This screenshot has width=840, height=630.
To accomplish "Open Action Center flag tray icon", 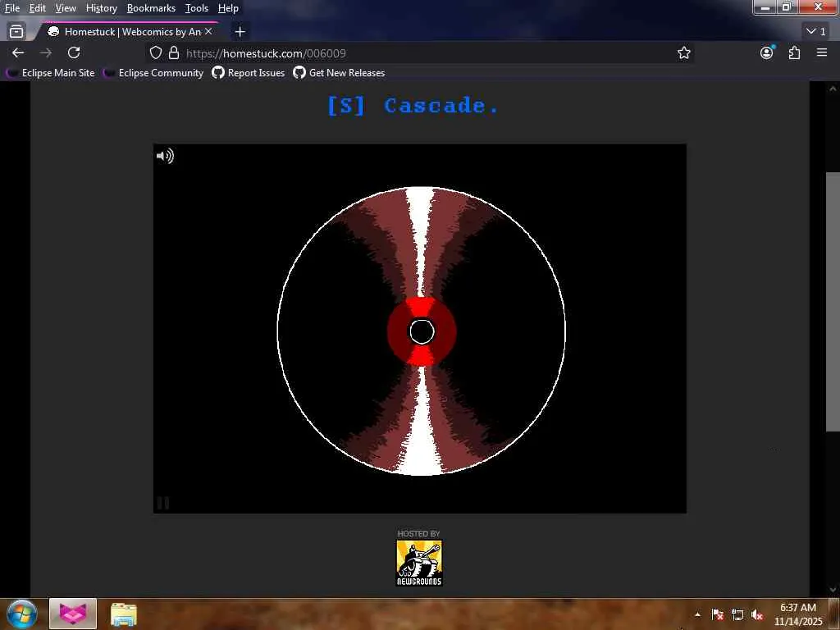I will click(x=717, y=614).
